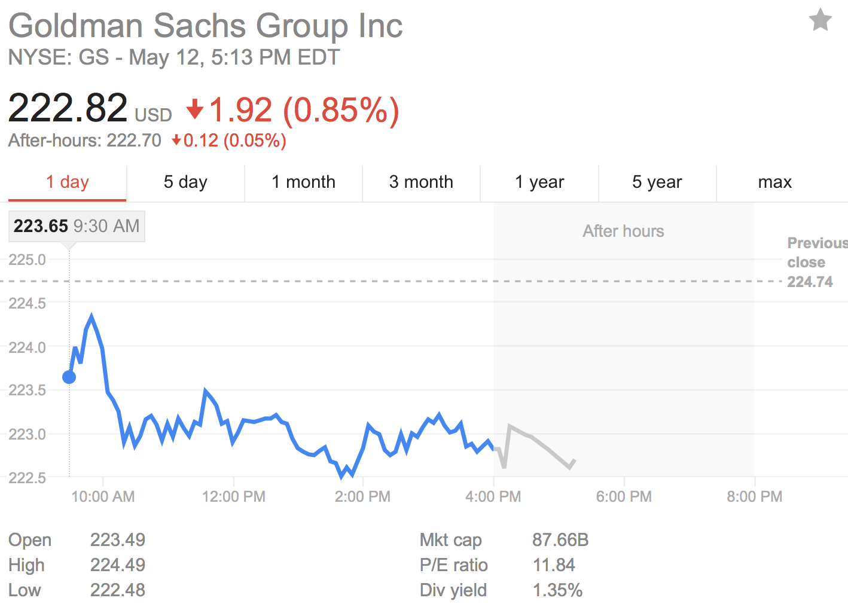This screenshot has height=616, width=848.
Task: Click the 223.65 9:30 AM tooltip
Action: [x=77, y=226]
